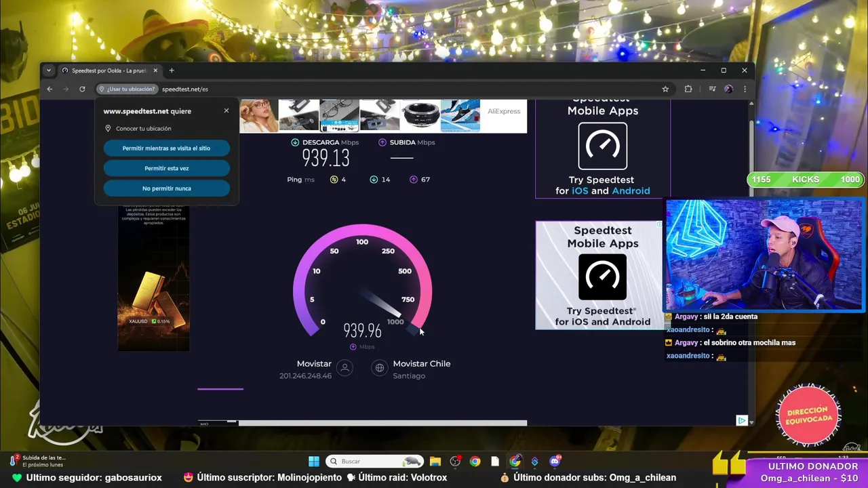Screen dimensions: 868x488
Task: Click the SUBIDA upload arrow icon
Action: (382, 142)
